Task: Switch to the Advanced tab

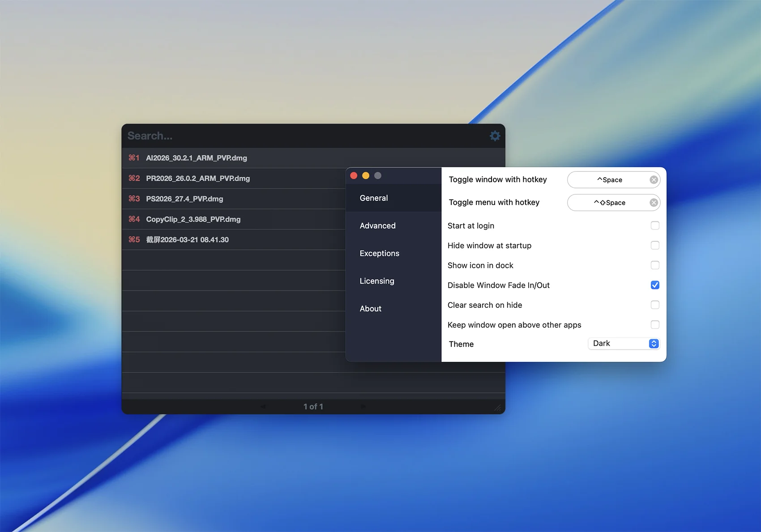Action: point(377,226)
